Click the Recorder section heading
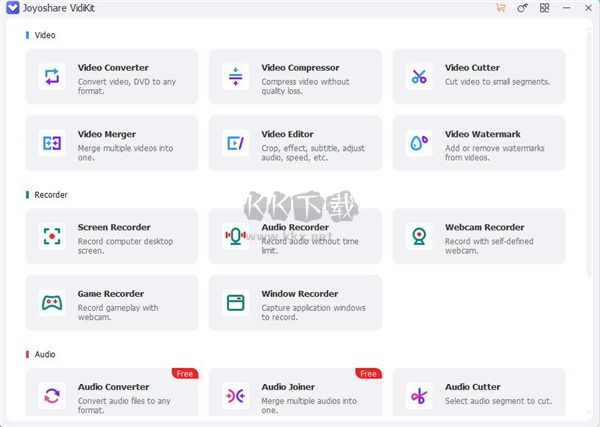Image resolution: width=600 pixels, height=427 pixels. (x=51, y=195)
